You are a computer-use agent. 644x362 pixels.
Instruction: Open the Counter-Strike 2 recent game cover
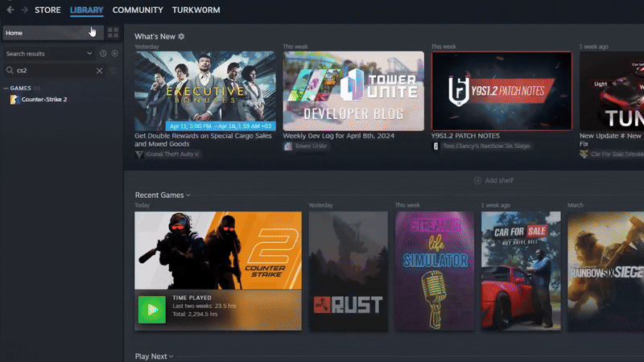coord(218,251)
